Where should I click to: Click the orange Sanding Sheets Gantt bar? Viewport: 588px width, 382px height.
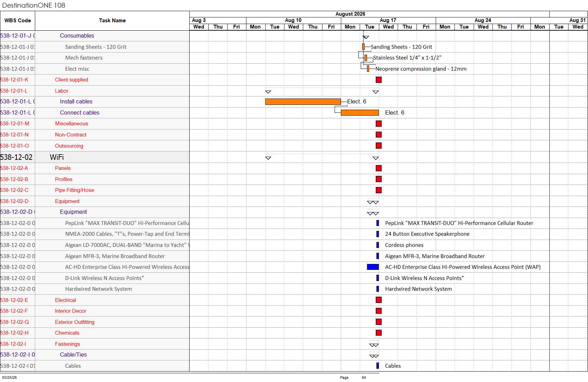363,47
